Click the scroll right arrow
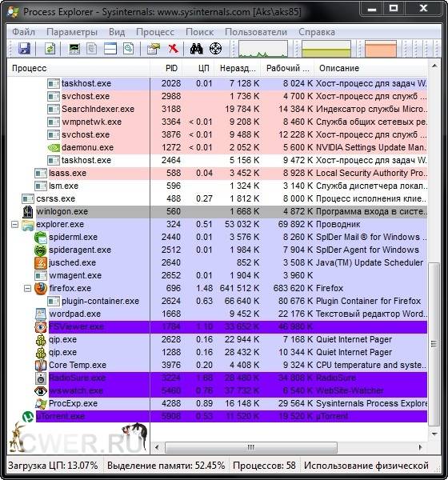Image resolution: width=448 pixels, height=480 pixels. click(421, 447)
